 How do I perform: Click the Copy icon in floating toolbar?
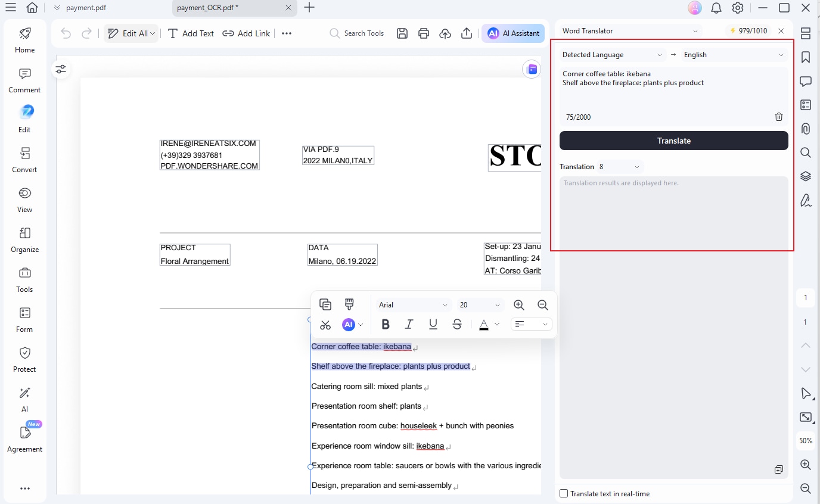[325, 304]
